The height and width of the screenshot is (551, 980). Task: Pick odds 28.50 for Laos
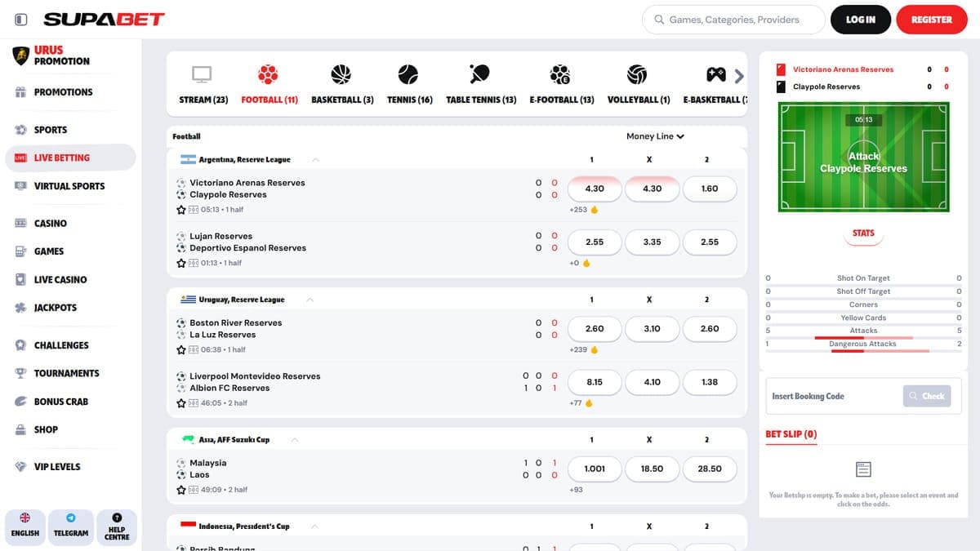(710, 469)
